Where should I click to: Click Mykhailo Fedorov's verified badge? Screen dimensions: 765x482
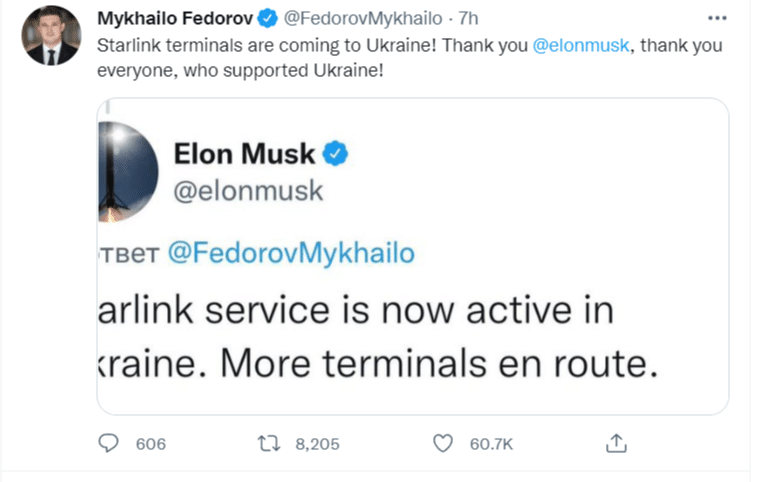[x=268, y=19]
